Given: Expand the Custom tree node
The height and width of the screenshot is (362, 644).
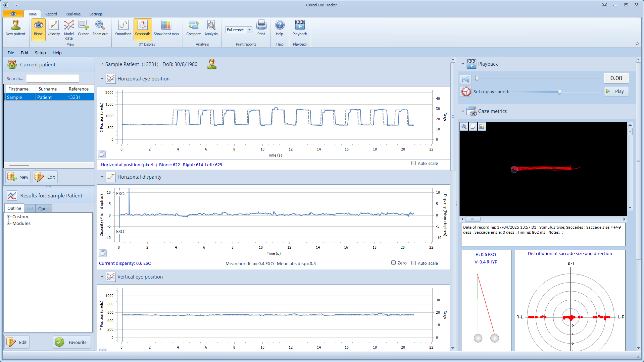Looking at the screenshot, I should pos(9,217).
